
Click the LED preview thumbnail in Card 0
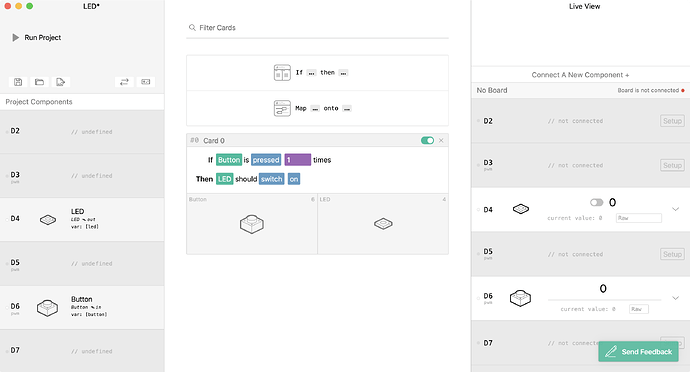(x=383, y=224)
